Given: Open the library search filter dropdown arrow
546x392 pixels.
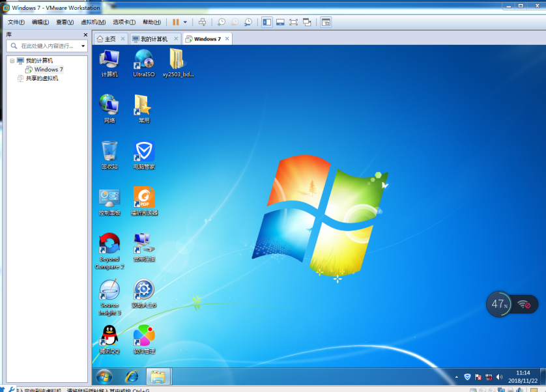Looking at the screenshot, I should click(x=83, y=46).
